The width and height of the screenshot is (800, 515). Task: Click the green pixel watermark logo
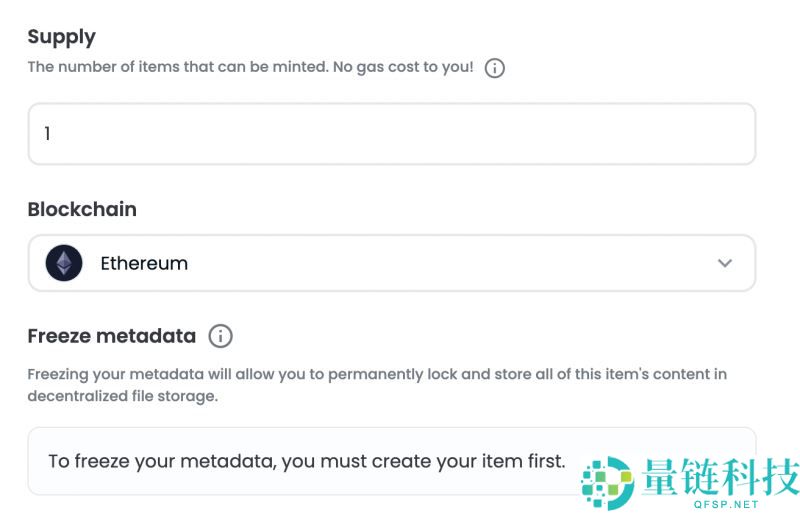click(x=608, y=483)
